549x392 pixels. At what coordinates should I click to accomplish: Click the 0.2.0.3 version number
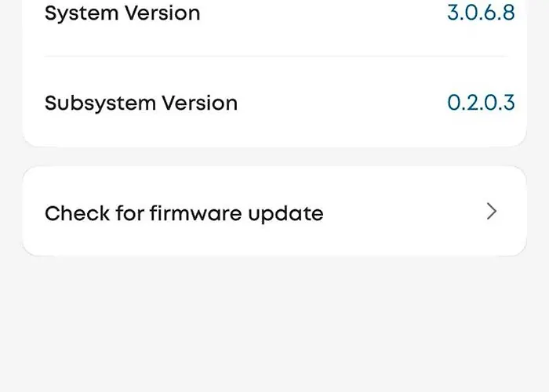(481, 103)
